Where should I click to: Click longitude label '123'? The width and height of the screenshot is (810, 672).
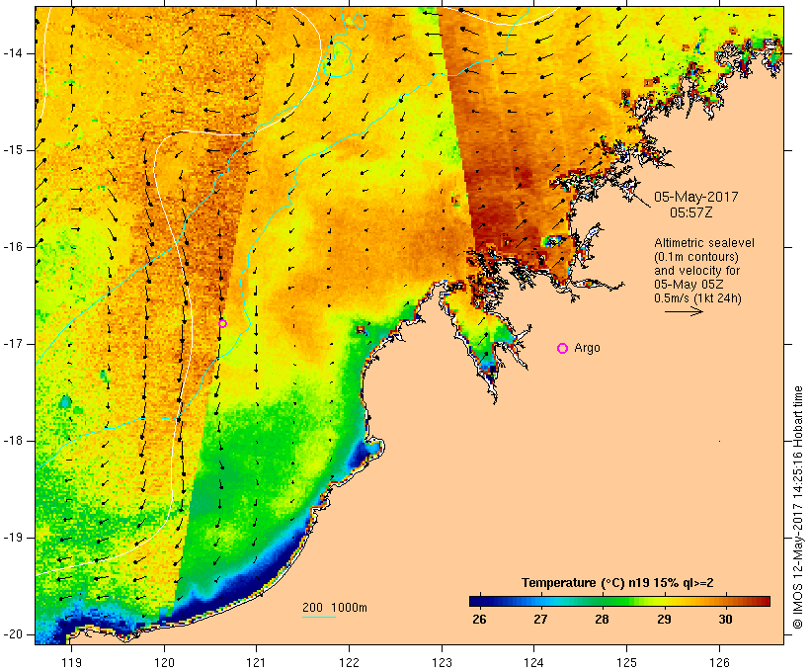(x=442, y=663)
